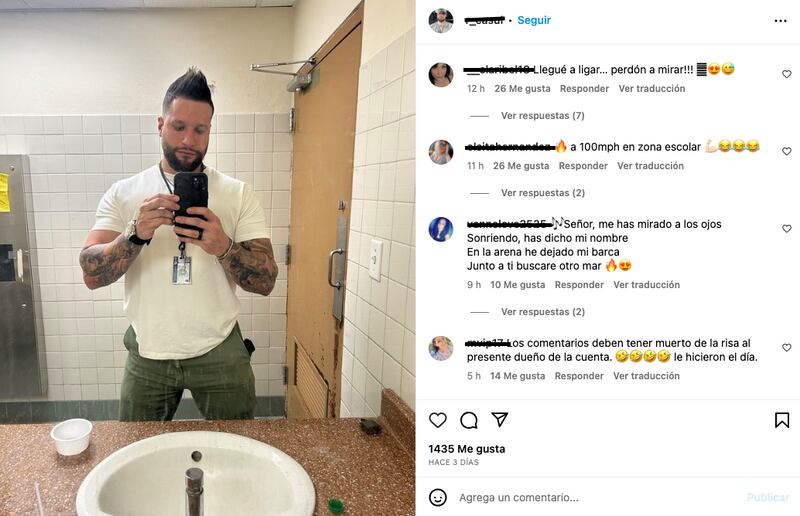Click the Publicar button

click(768, 498)
